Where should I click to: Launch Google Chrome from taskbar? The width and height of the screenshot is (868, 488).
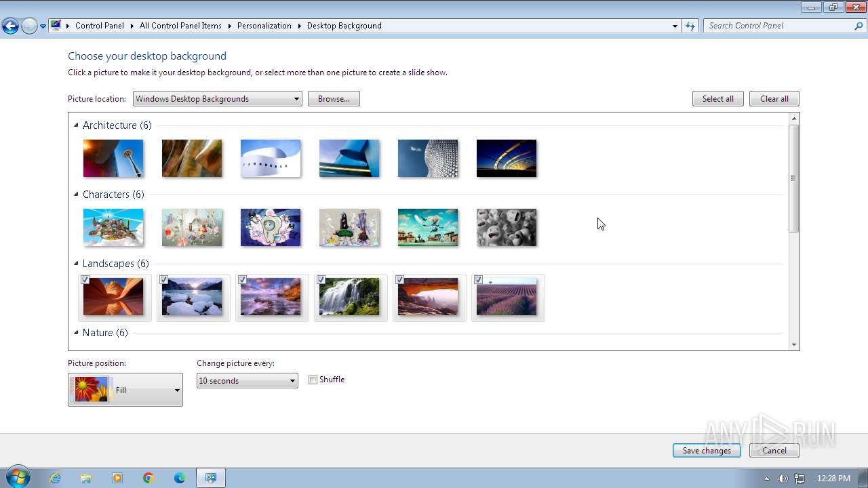point(149,478)
